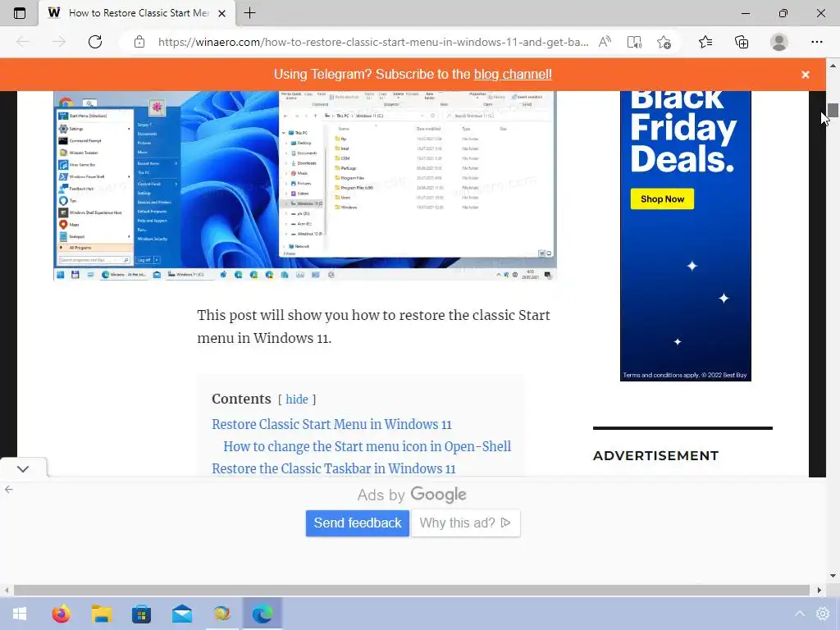Activate Read aloud in the address bar
Viewport: 840px width, 630px height.
(x=605, y=42)
